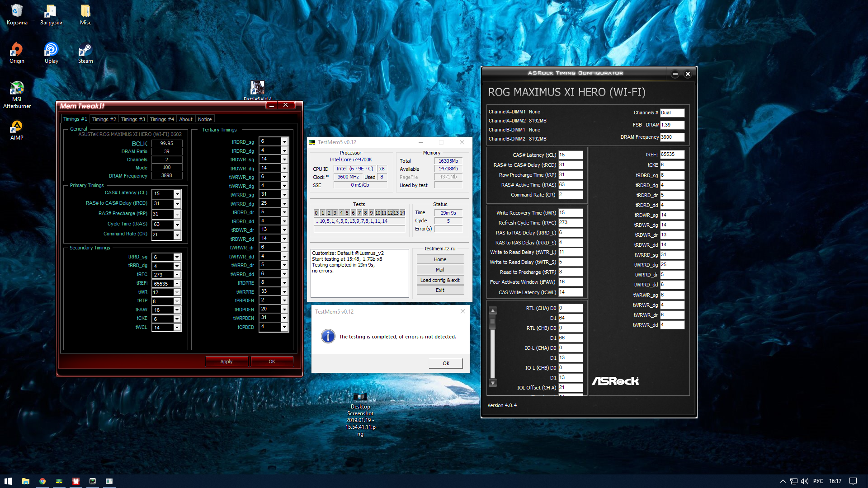This screenshot has width=868, height=488.
Task: Open the Desktop Screenshot png file
Action: point(360,397)
